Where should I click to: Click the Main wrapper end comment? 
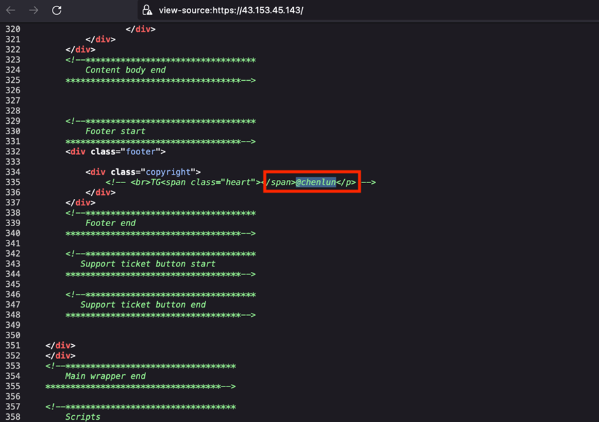(105, 376)
